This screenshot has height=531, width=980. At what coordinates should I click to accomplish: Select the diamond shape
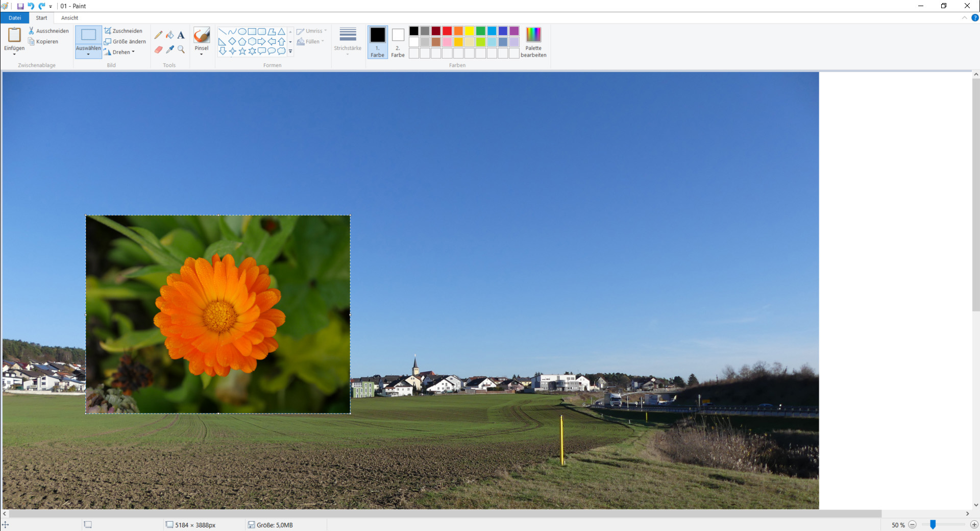(232, 41)
